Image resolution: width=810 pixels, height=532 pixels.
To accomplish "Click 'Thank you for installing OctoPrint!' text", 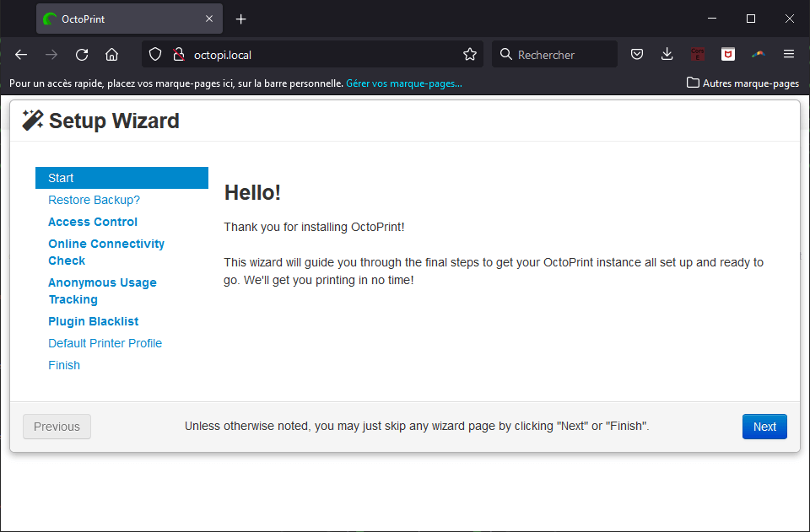I will 314,227.
